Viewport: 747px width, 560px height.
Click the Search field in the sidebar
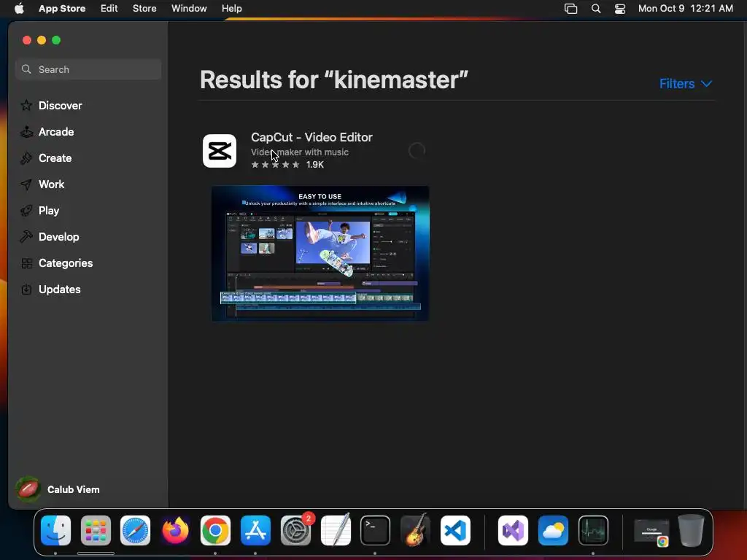[x=88, y=69]
